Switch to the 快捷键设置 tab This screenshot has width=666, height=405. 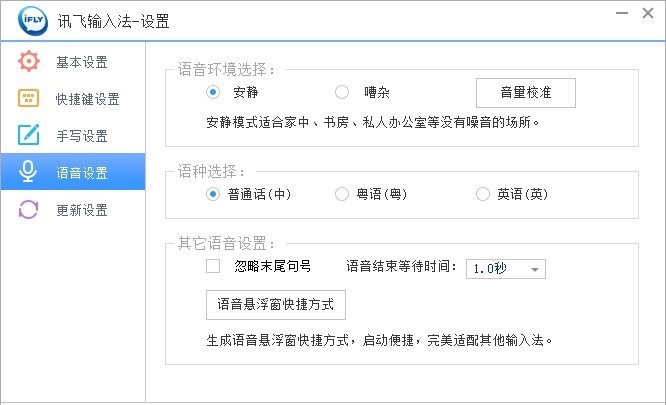(x=87, y=99)
